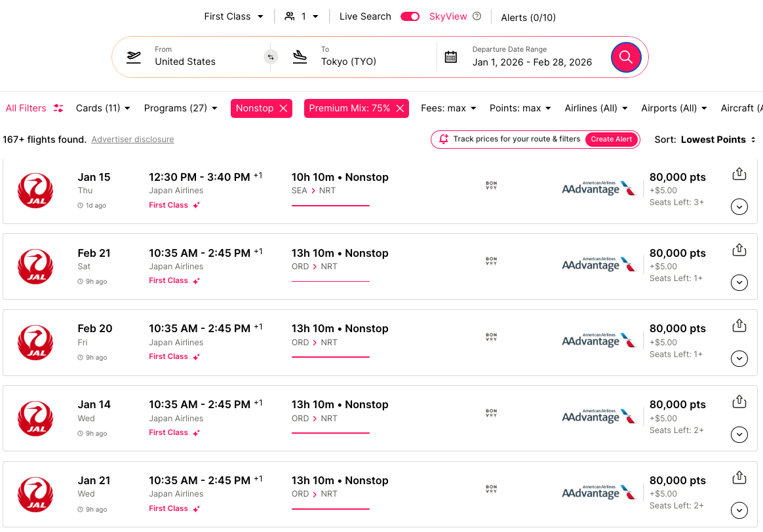Viewport: 763px width, 532px height.
Task: Click Bonvoy icon on Feb 21 flight
Action: (492, 261)
